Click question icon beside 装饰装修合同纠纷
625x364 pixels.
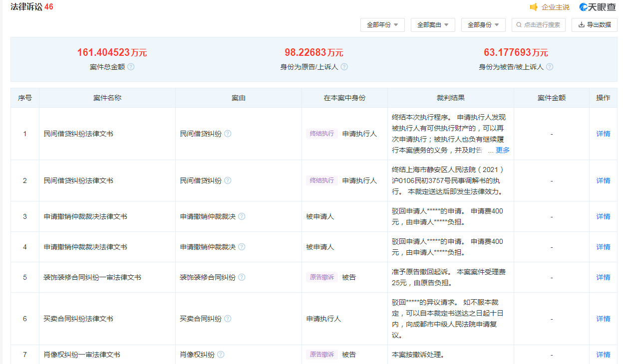click(242, 277)
